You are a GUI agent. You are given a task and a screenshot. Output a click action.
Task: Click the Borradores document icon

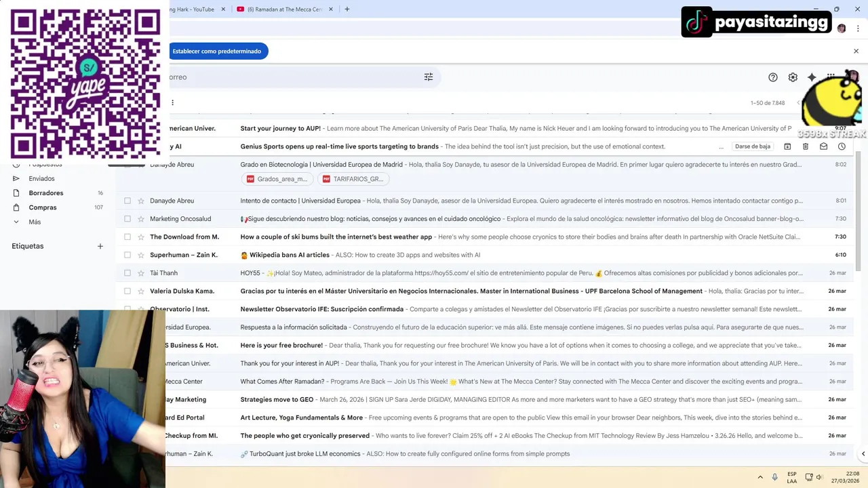[16, 193]
